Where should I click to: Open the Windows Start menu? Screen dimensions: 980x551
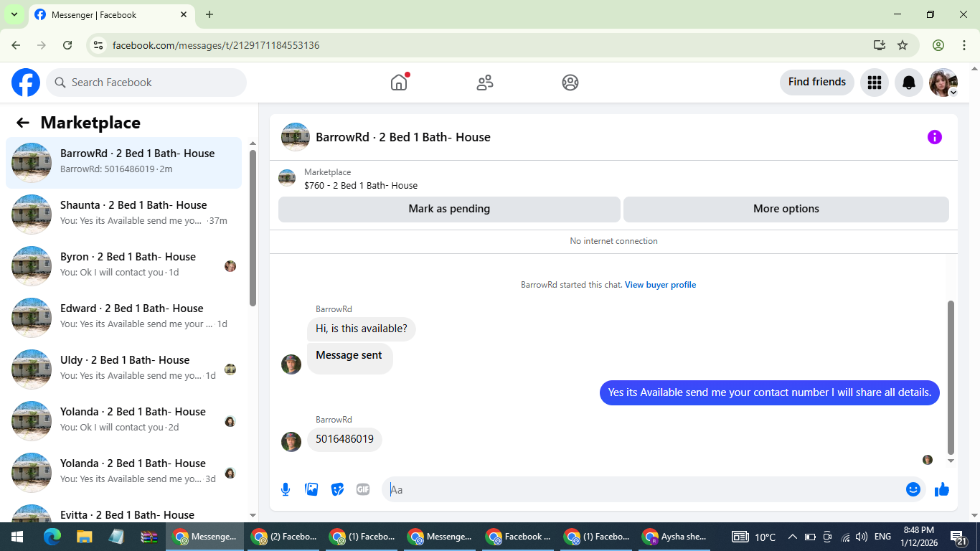pyautogui.click(x=17, y=537)
